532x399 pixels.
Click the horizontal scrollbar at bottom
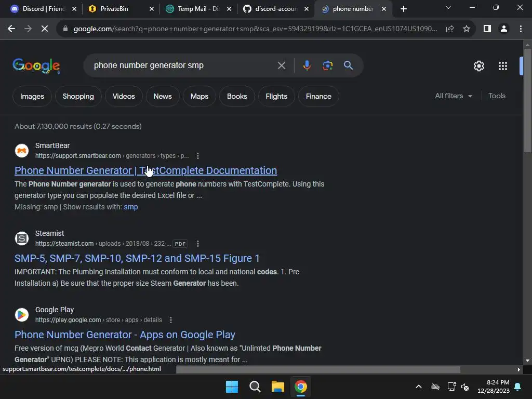tap(318, 369)
